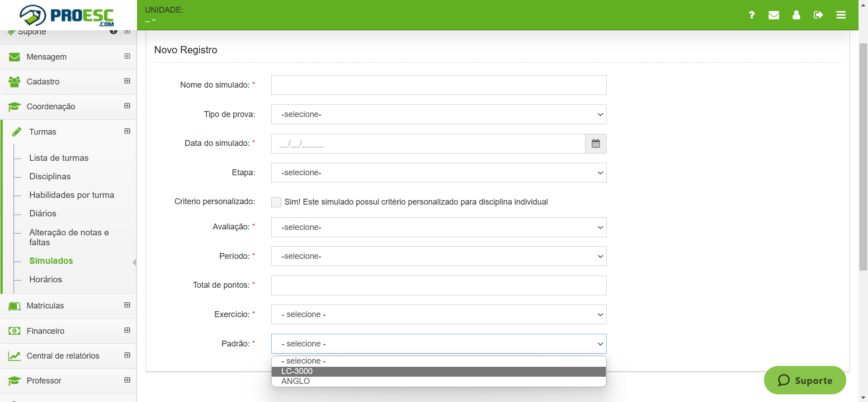Viewport: 868px width, 402px height.
Task: Choose '- selecione -' option in Padrão list
Action: tap(439, 361)
